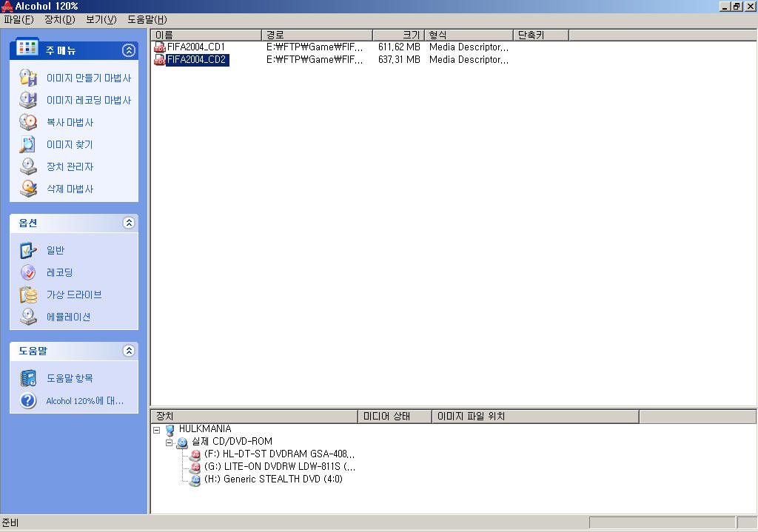Select the FIFA2004_CD1 image file
This screenshot has height=532, width=758.
click(x=195, y=47)
